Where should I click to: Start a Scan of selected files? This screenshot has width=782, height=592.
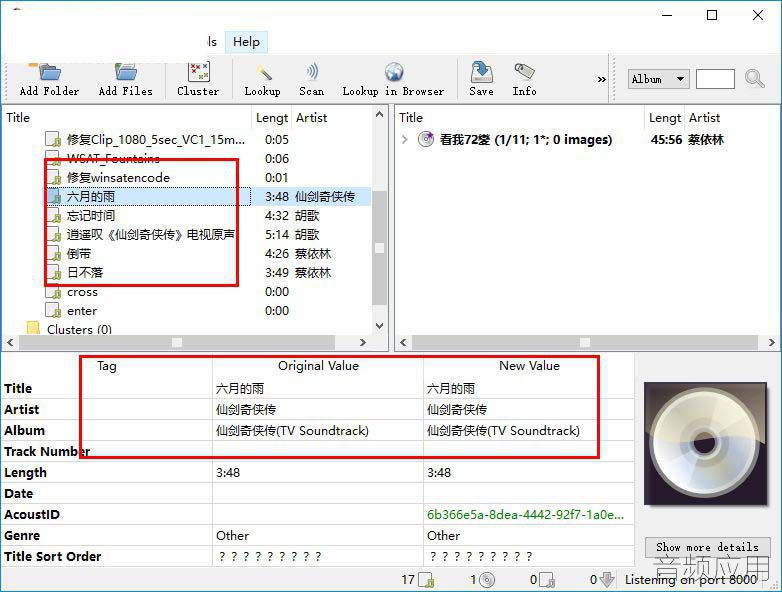tap(312, 79)
